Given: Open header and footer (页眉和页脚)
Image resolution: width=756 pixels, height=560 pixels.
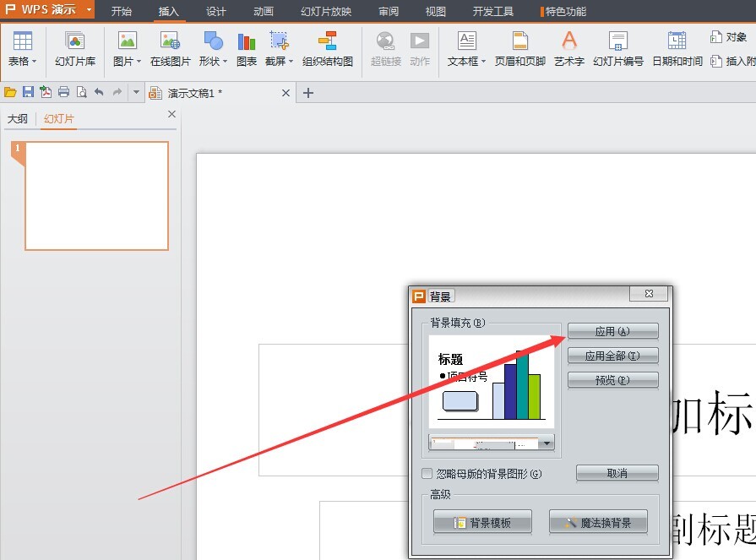Looking at the screenshot, I should pos(519,48).
